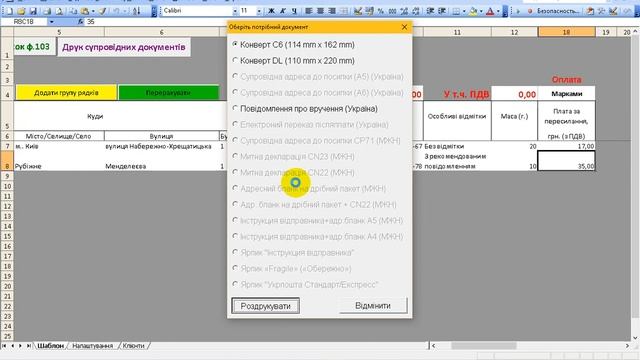Select Супровідна адреса до посилки (A5) option
The image size is (640, 360).
(x=318, y=76)
